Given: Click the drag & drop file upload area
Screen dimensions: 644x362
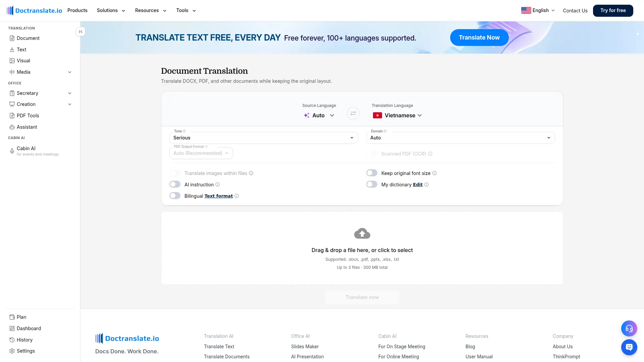Looking at the screenshot, I should (x=362, y=248).
